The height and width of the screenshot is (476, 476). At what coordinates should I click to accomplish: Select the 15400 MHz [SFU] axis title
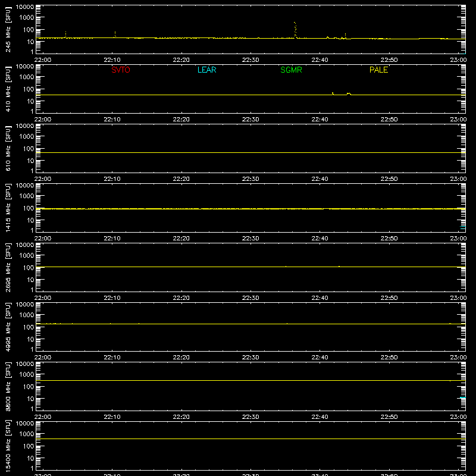point(8,446)
